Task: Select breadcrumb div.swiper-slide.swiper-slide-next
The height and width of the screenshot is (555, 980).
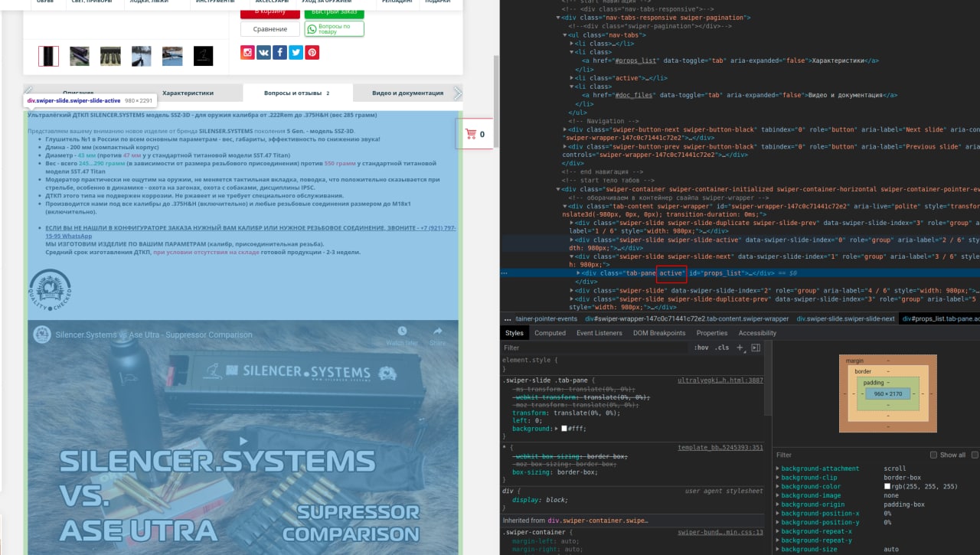Action: pos(845,318)
